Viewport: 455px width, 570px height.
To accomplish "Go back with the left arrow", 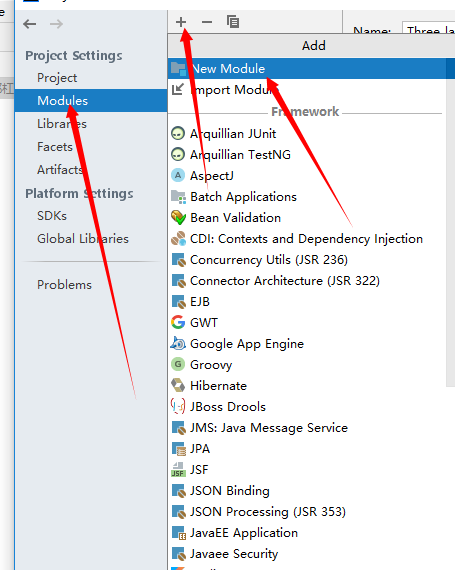I will tap(29, 24).
